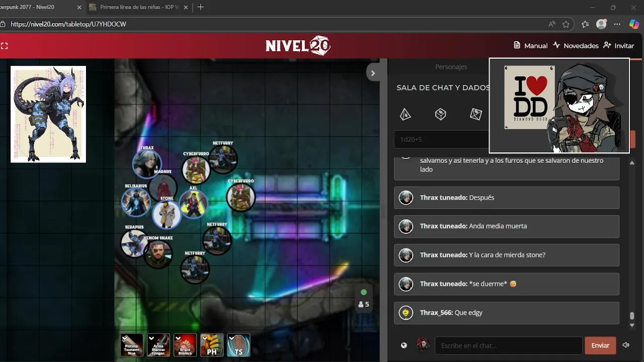Select the Brazo Biónico action
The height and width of the screenshot is (362, 644).
point(185,345)
